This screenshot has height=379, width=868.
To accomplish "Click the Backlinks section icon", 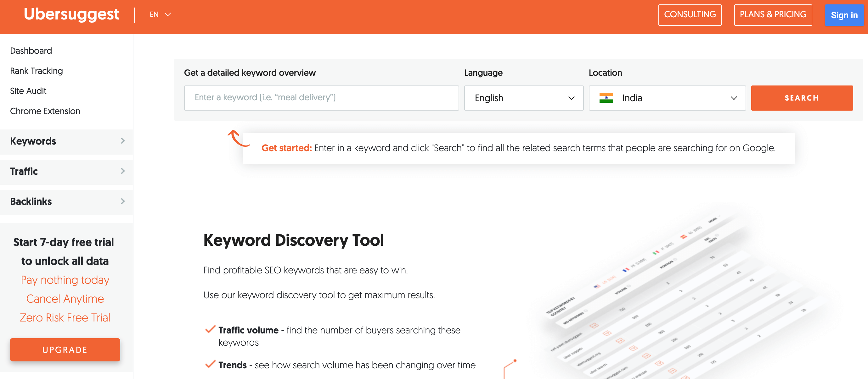I will [x=124, y=201].
